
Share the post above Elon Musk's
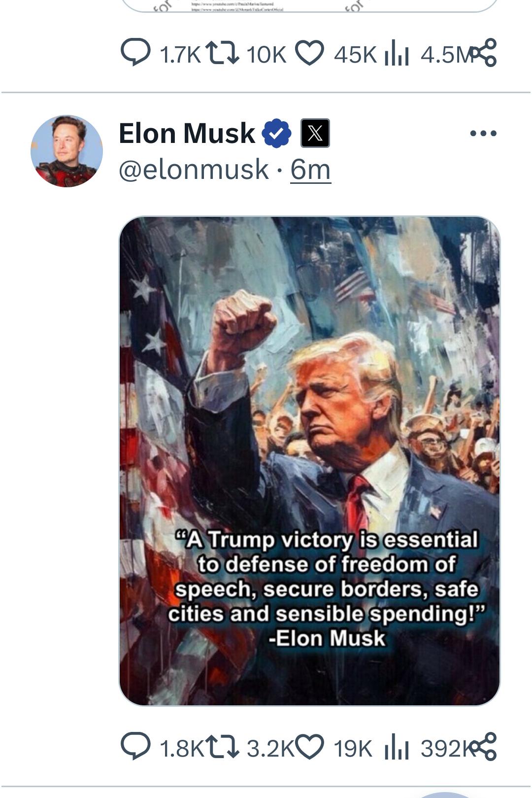pyautogui.click(x=483, y=52)
